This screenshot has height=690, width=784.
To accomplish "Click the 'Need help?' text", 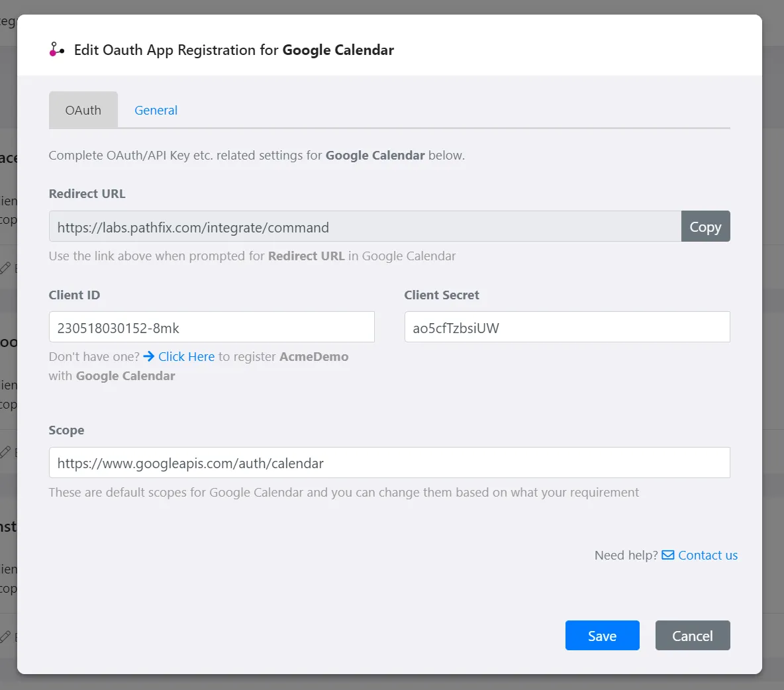I will [626, 555].
